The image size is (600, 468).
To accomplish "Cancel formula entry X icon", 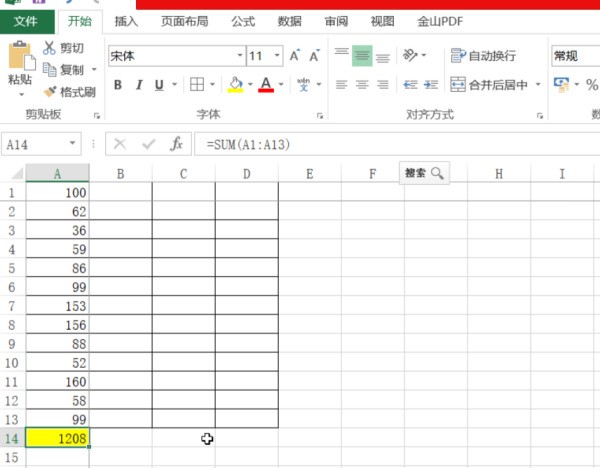I will [x=120, y=144].
